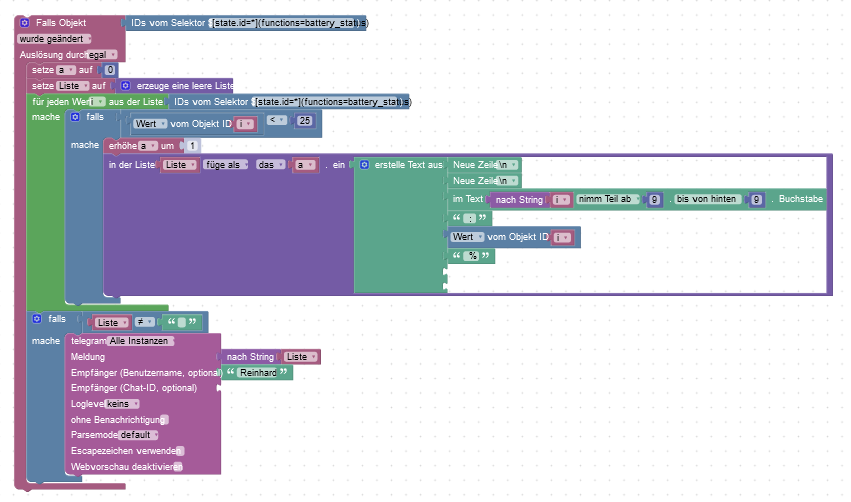Edit selector string in für jeden Wert loop
851x502 pixels.
(x=328, y=101)
